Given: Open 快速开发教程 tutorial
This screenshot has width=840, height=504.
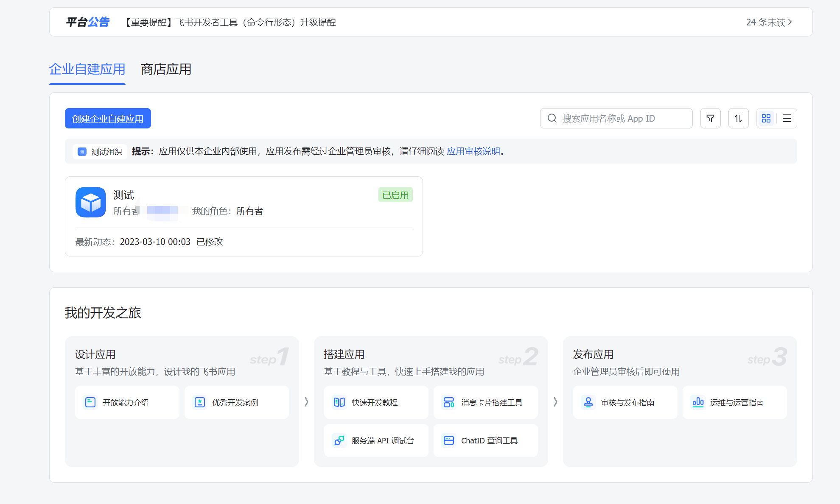Looking at the screenshot, I should (376, 402).
